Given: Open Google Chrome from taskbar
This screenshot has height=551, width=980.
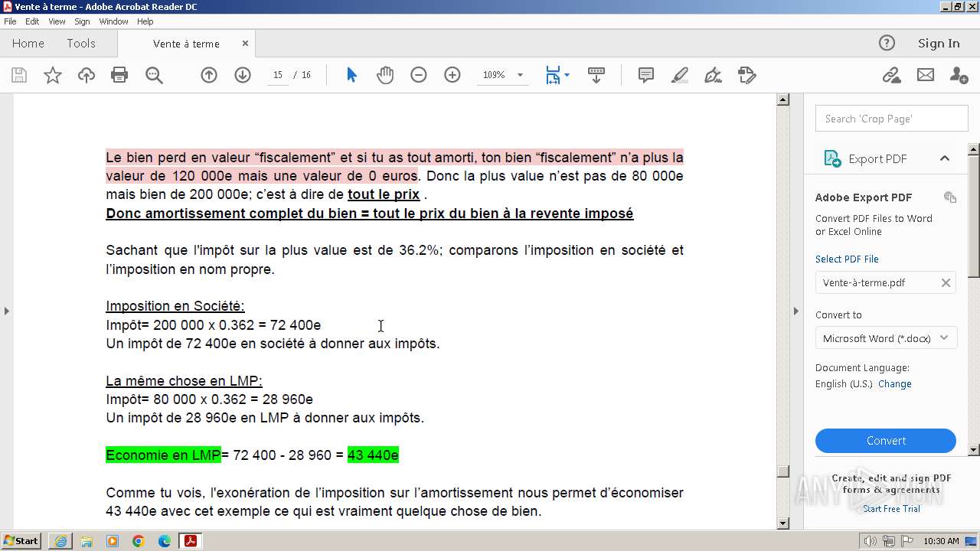Looking at the screenshot, I should click(x=139, y=541).
